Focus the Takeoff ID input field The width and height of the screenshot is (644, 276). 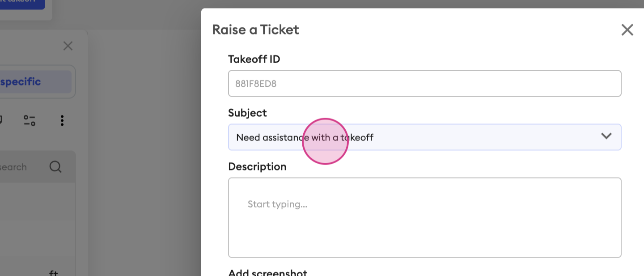[424, 83]
